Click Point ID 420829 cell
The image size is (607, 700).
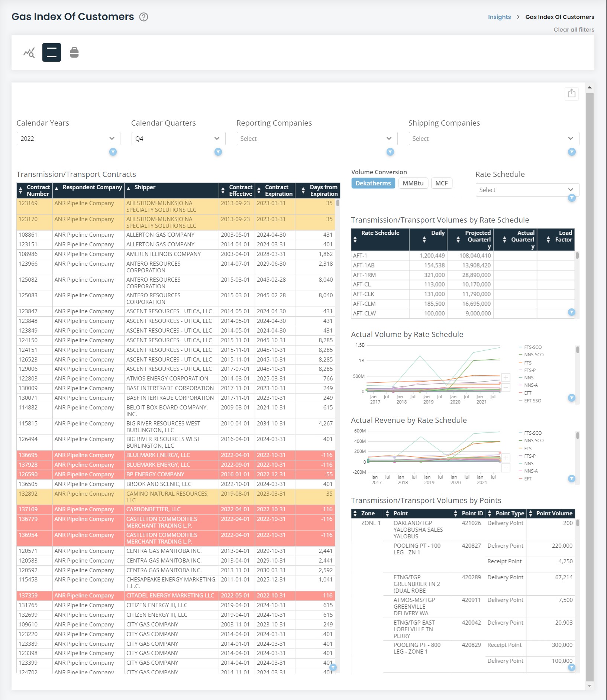click(471, 645)
